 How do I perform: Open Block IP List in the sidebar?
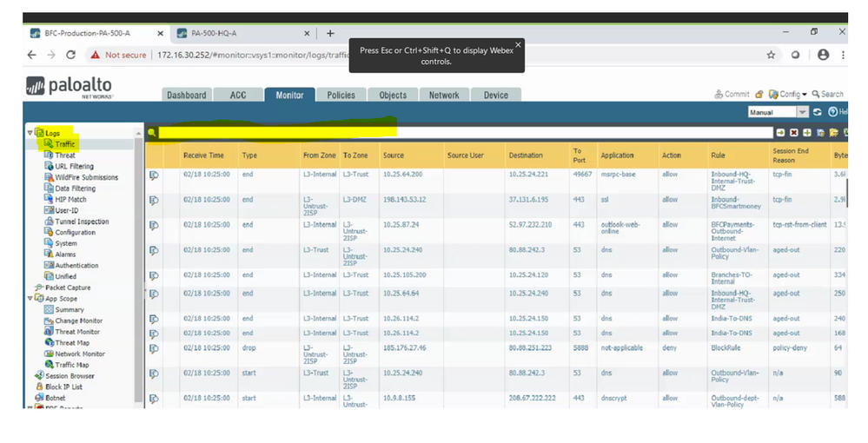63,387
